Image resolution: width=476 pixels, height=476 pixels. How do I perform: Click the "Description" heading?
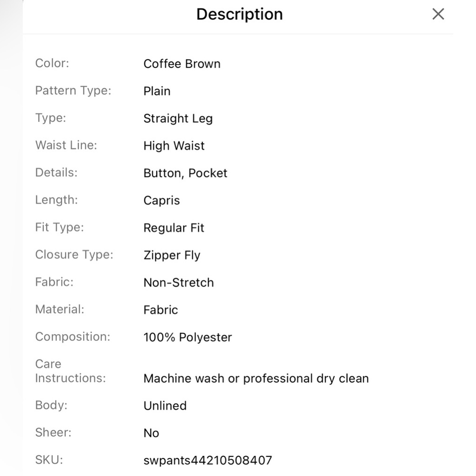(x=239, y=14)
